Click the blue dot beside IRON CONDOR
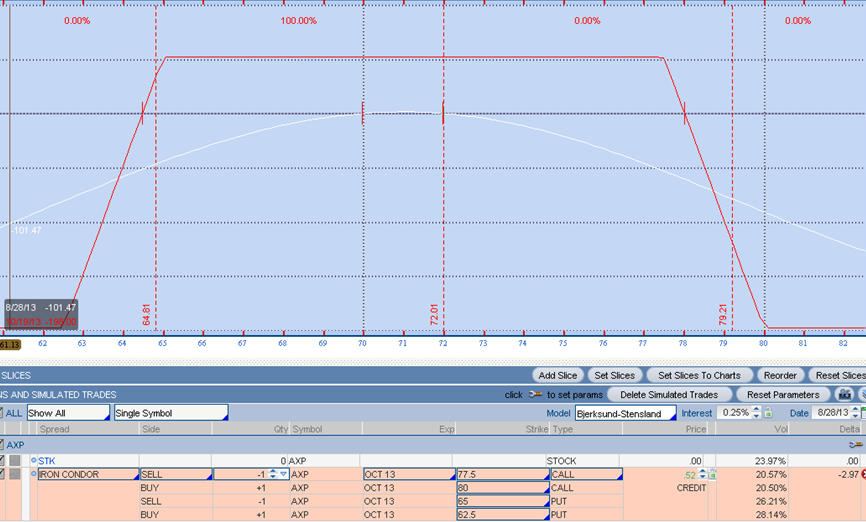 33,474
